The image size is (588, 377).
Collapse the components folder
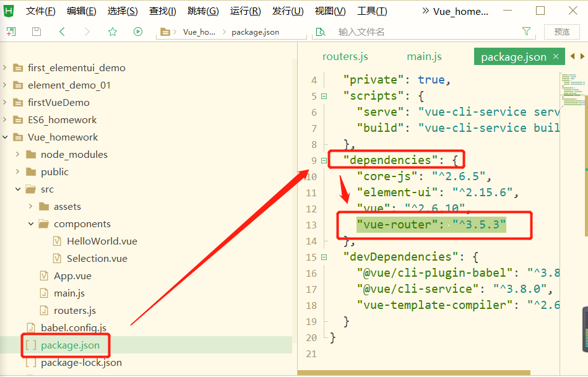pyautogui.click(x=31, y=223)
